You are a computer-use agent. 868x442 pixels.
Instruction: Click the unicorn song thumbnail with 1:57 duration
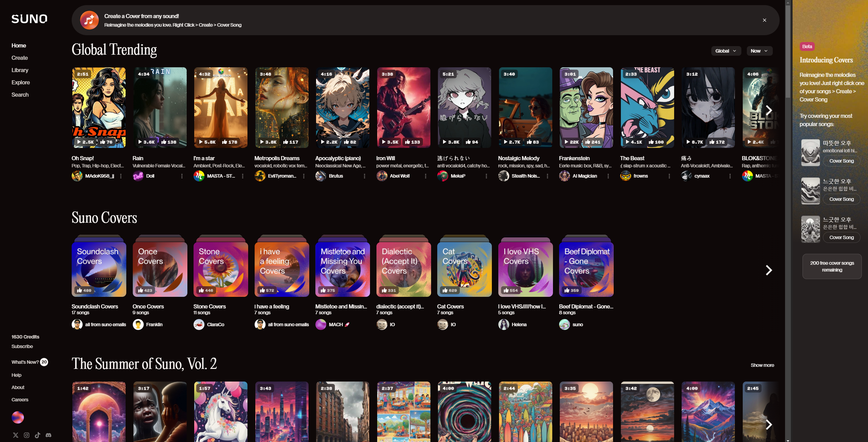click(x=221, y=412)
